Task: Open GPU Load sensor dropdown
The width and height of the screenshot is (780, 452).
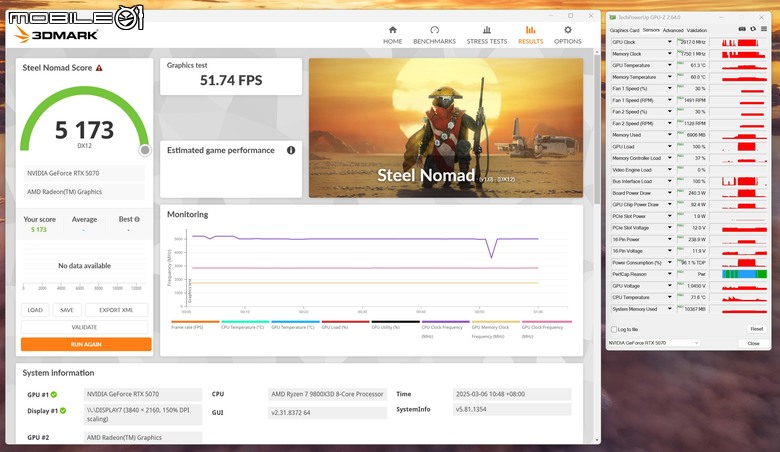Action: (x=670, y=147)
